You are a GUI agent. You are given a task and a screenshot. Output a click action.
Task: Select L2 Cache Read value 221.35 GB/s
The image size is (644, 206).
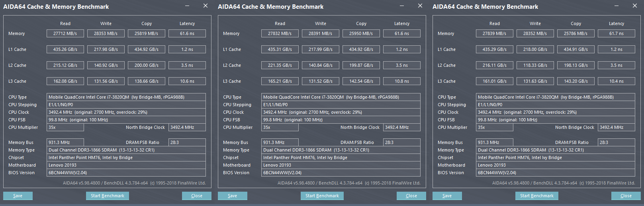click(x=280, y=65)
